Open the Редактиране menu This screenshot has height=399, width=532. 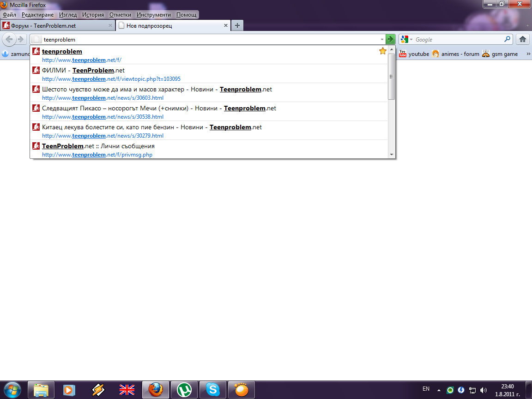tap(38, 15)
